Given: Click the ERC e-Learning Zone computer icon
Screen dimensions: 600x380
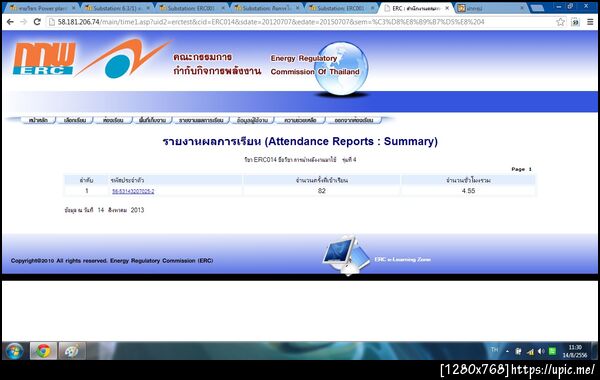Looking at the screenshot, I should click(x=346, y=255).
